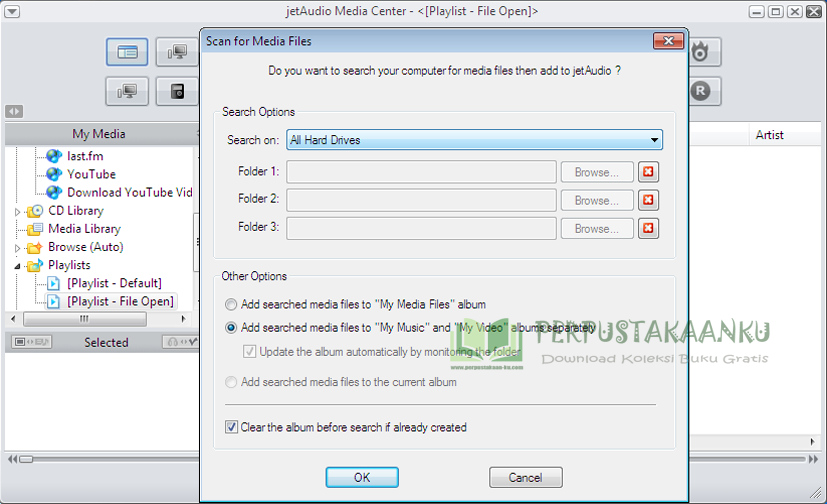Click the burn disc flame icon
The height and width of the screenshot is (504, 827).
[x=701, y=52]
